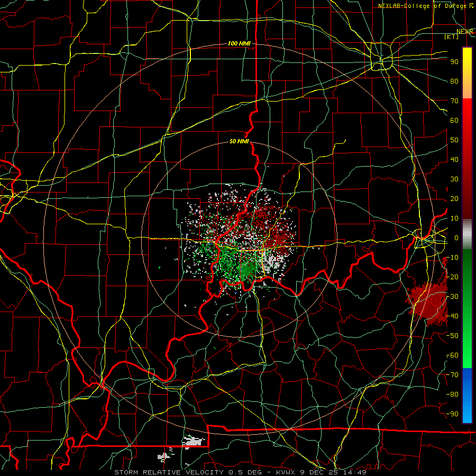Click the 10 value on the velocity scale

pos(454,218)
